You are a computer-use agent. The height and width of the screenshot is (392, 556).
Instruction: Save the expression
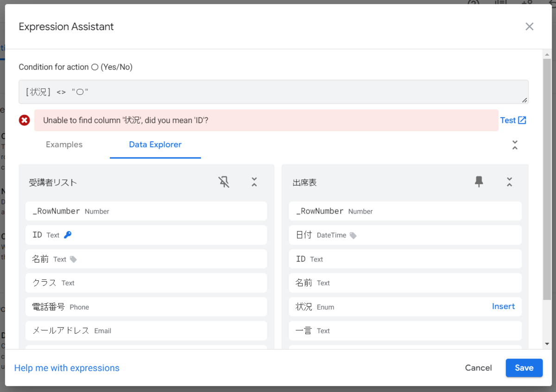(x=524, y=368)
